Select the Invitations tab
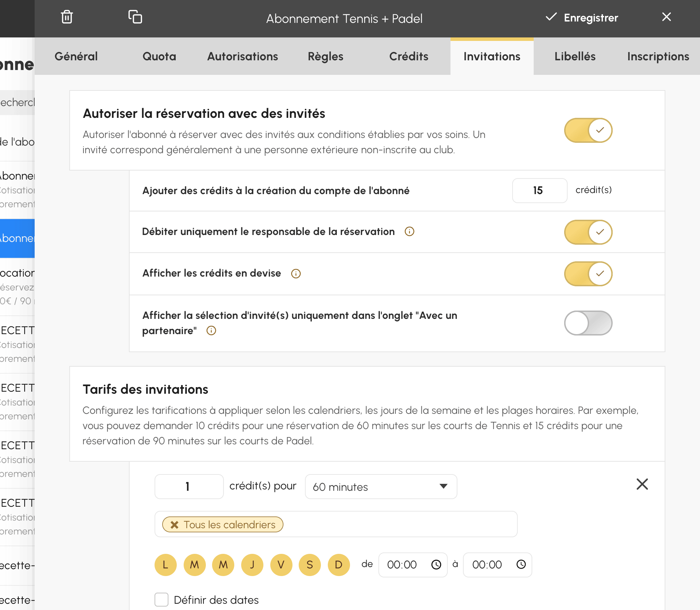This screenshot has width=700, height=610. coord(492,56)
